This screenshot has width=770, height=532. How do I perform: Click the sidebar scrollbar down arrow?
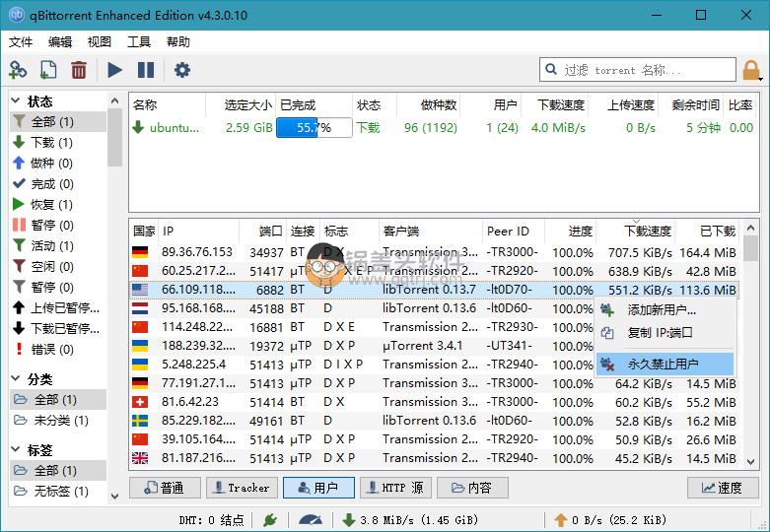[115, 496]
